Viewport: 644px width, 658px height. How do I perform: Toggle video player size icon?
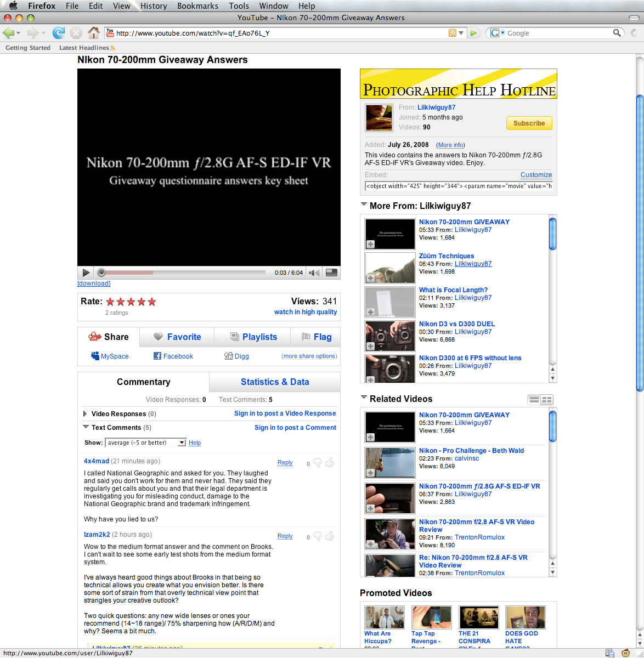point(331,273)
